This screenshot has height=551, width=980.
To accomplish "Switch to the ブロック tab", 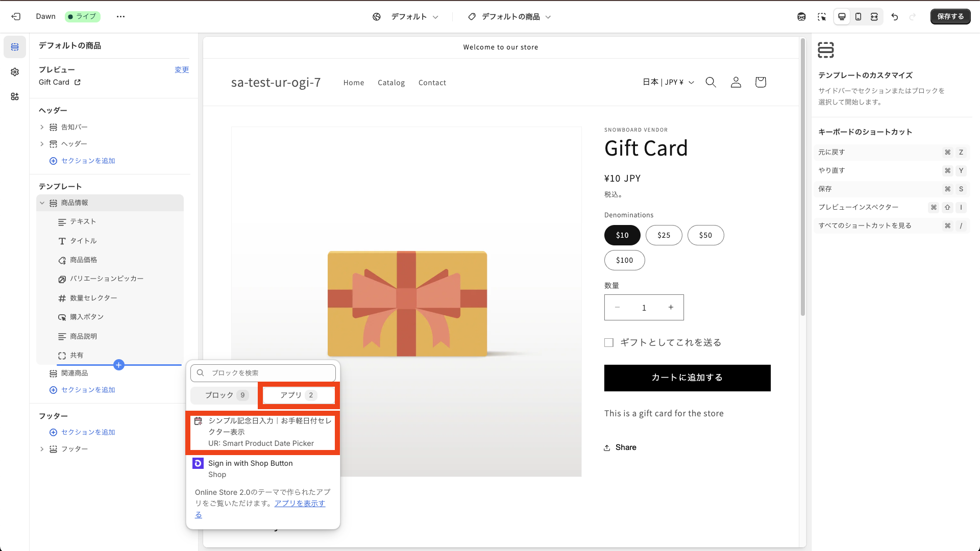I will pos(225,395).
